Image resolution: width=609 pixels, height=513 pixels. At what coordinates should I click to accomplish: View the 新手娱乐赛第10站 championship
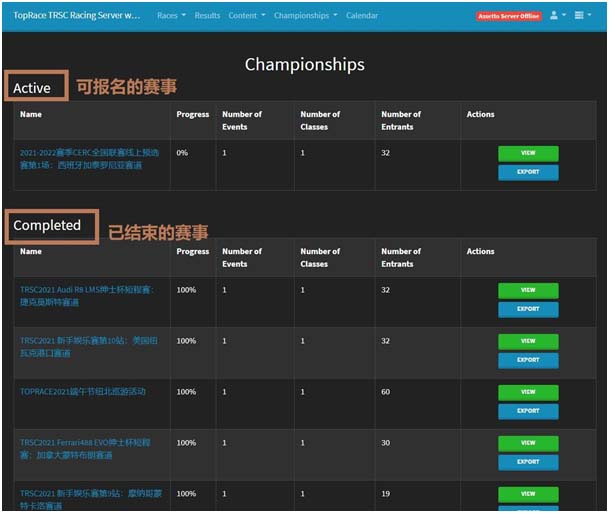coord(528,341)
